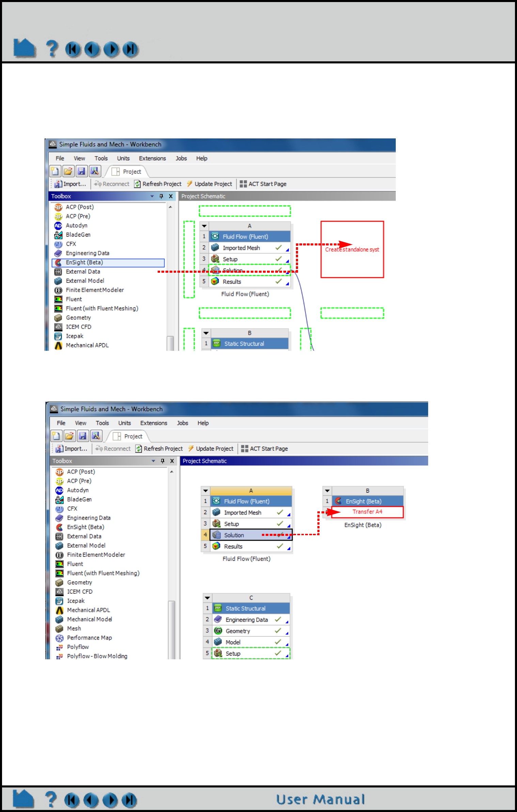Open Units menu in lower Workbench window
The height and width of the screenshot is (812, 517).
coord(125,423)
